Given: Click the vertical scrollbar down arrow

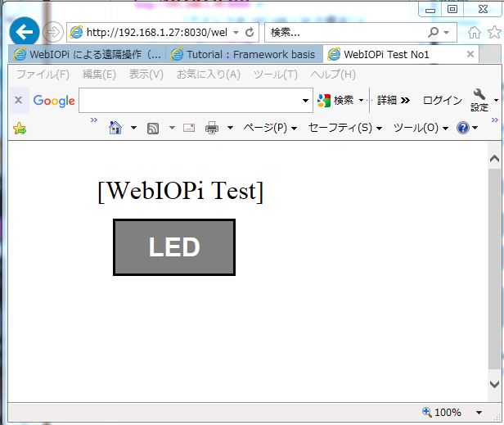Looking at the screenshot, I should coord(494,383).
